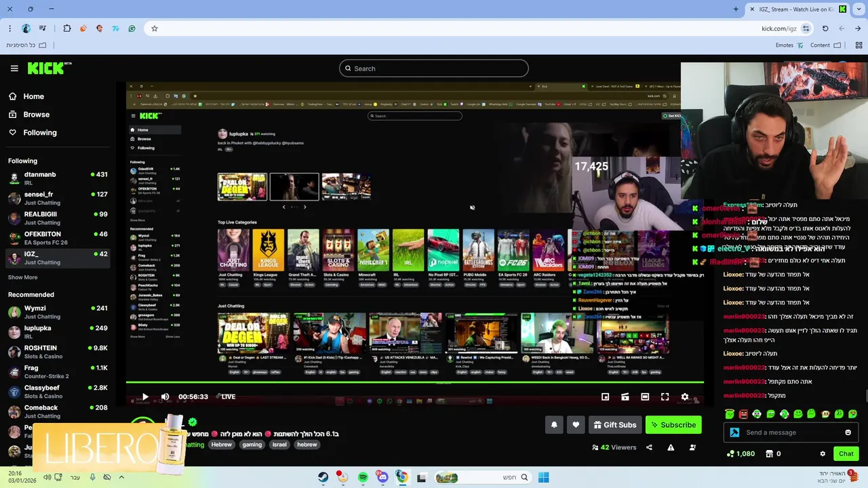Image resolution: width=868 pixels, height=488 pixels.
Task: Open the Content bookmarks folder
Action: [x=825, y=45]
